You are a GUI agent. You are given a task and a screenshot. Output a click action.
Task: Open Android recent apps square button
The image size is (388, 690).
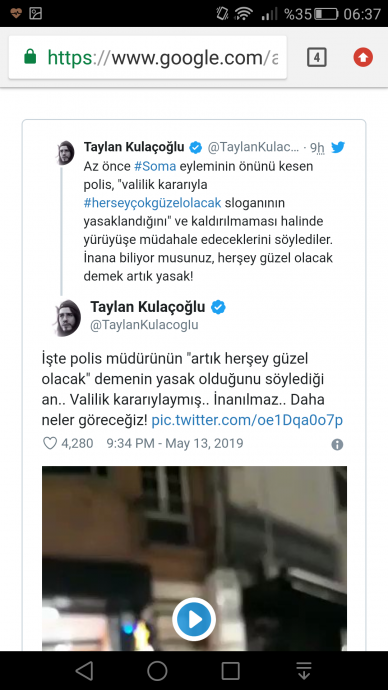point(231,671)
